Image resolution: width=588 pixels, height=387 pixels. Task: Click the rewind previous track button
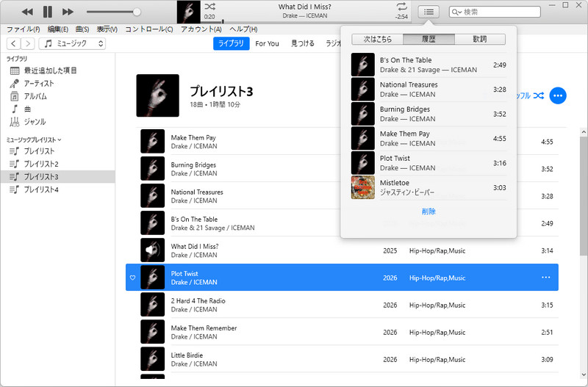[27, 12]
